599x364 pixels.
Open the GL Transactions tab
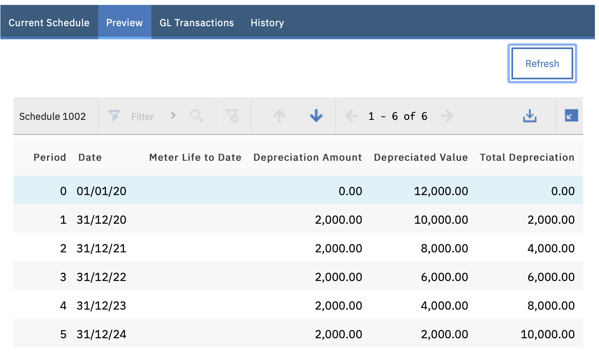[x=196, y=23]
